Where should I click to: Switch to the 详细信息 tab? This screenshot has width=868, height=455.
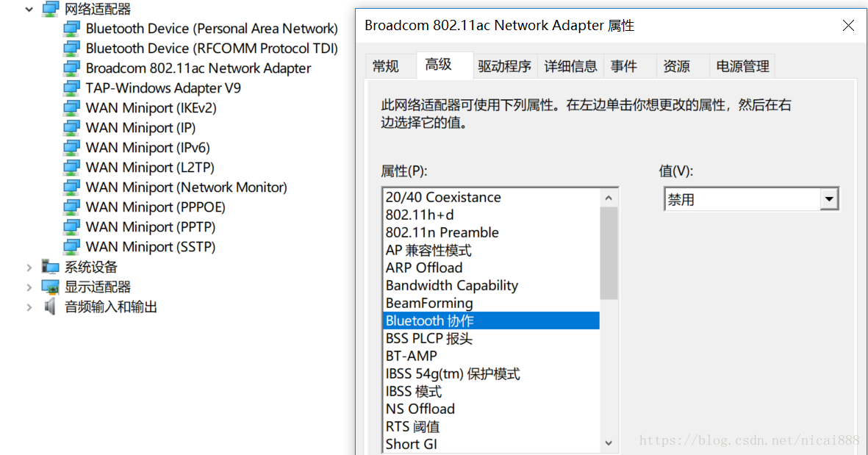pos(570,66)
